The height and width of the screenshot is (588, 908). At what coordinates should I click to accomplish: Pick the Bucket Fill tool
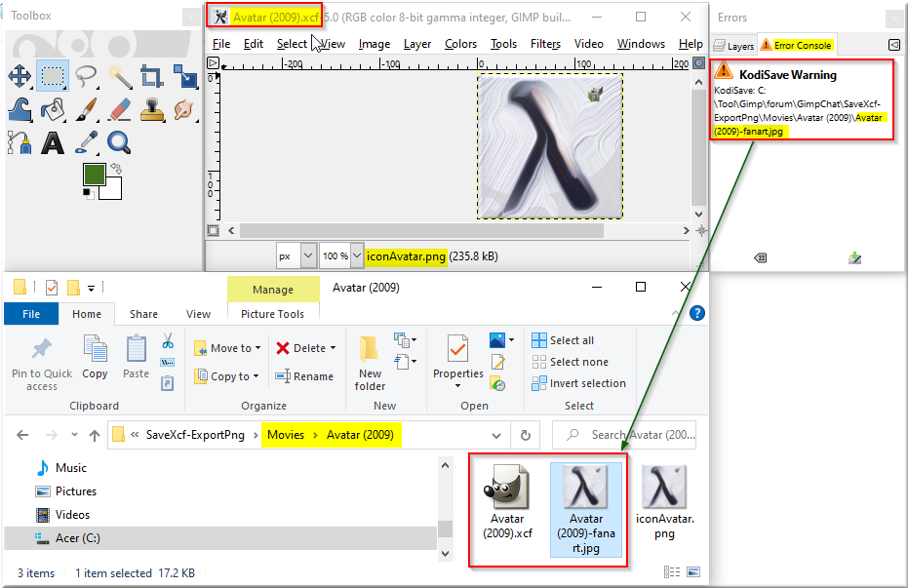click(x=53, y=109)
